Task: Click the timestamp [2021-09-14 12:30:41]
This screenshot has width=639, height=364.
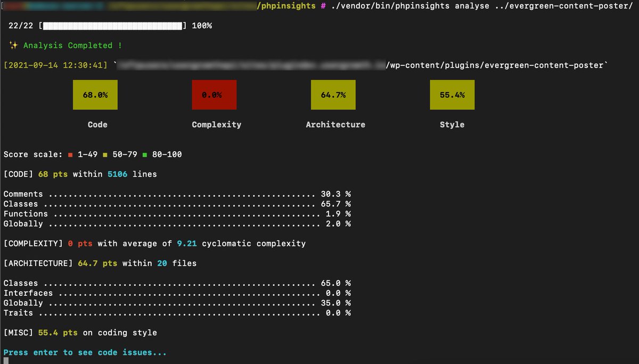Action: (x=56, y=65)
